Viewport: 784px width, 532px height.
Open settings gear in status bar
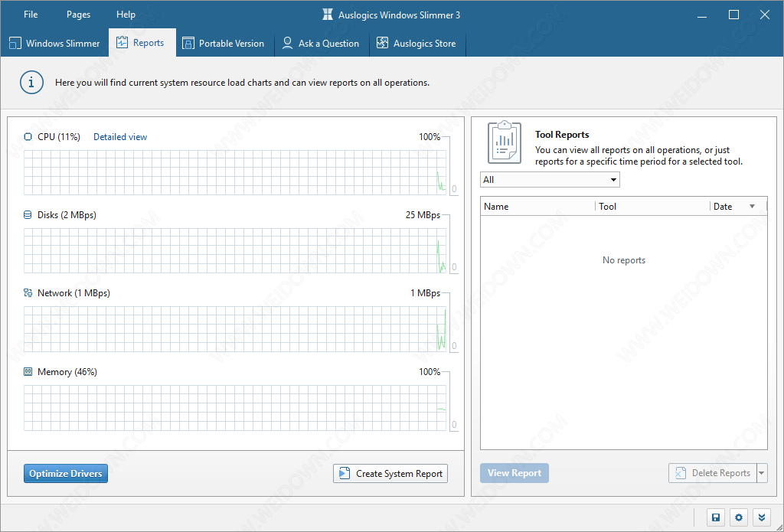click(x=739, y=517)
